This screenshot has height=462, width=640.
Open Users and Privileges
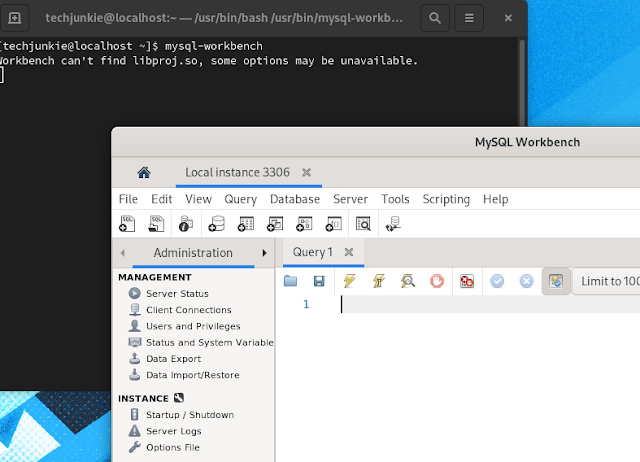click(x=184, y=326)
